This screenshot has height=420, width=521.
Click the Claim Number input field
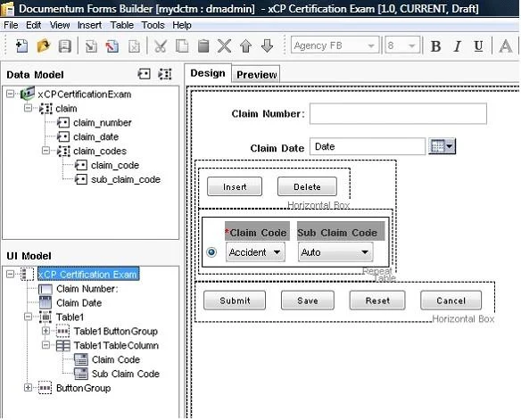pos(398,113)
